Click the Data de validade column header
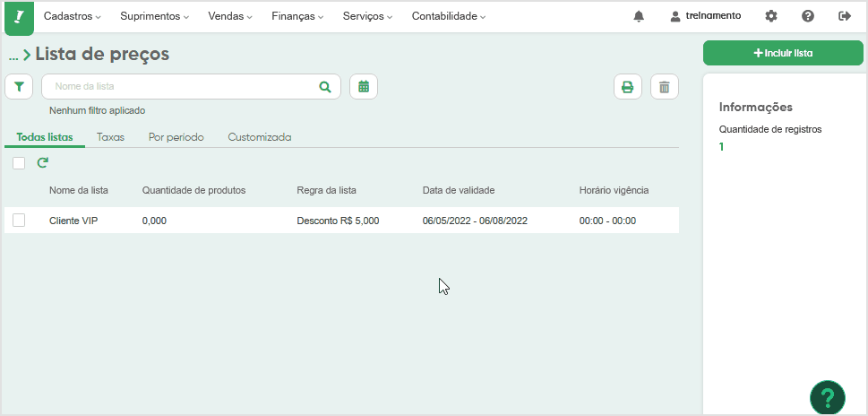 click(459, 191)
